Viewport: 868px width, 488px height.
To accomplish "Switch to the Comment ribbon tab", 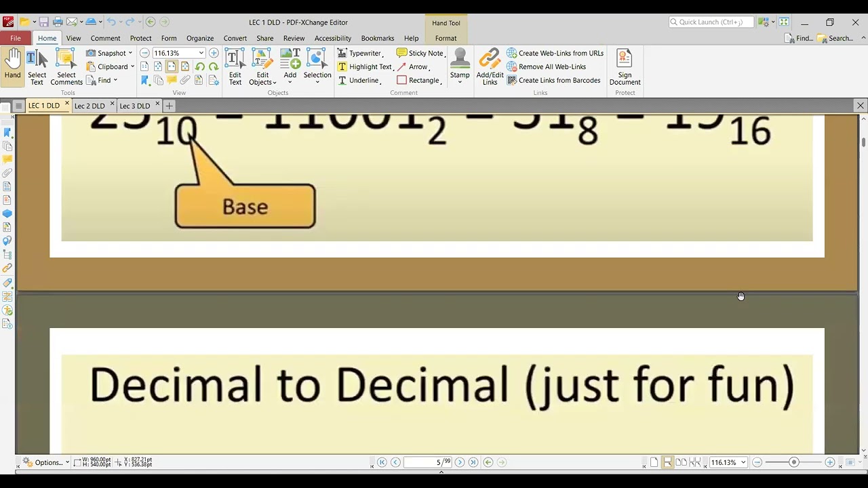I will click(105, 38).
